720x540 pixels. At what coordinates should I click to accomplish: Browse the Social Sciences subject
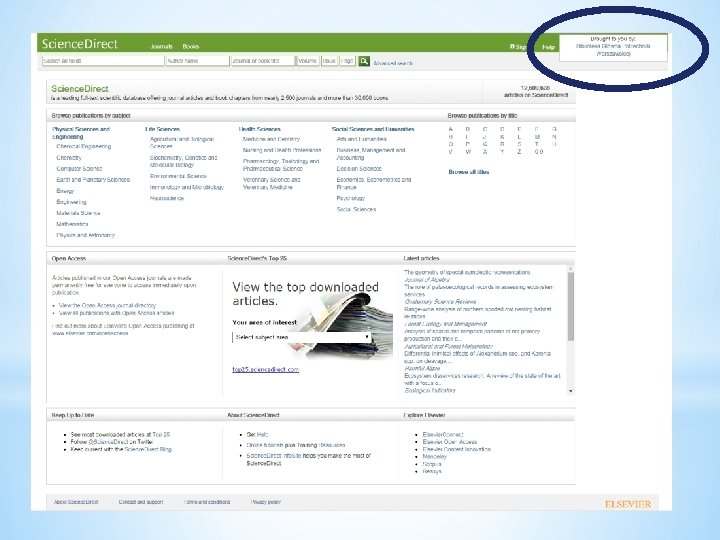point(356,209)
